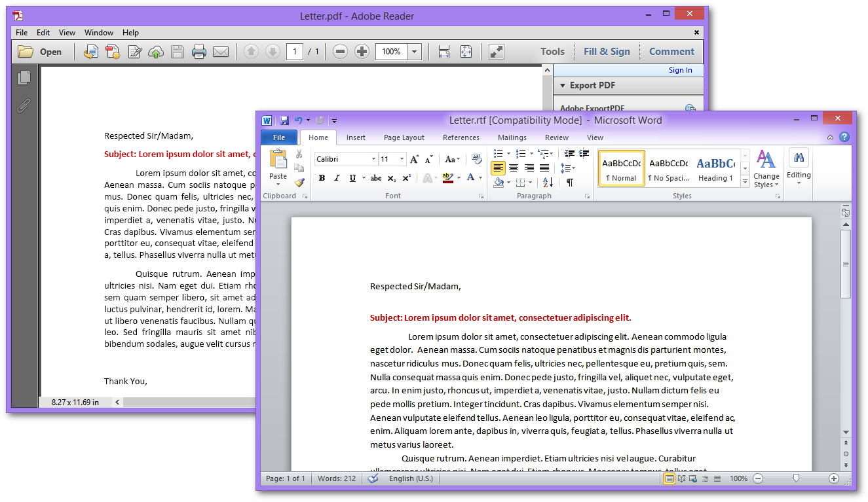Image resolution: width=868 pixels, height=502 pixels.
Task: Click Sign In link in Adobe Reader
Action: [x=680, y=71]
